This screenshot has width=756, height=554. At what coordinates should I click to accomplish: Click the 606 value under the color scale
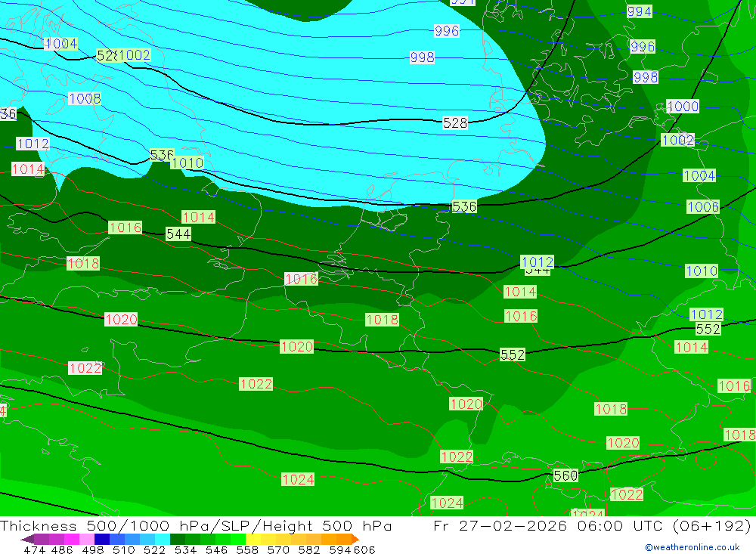coord(364,550)
